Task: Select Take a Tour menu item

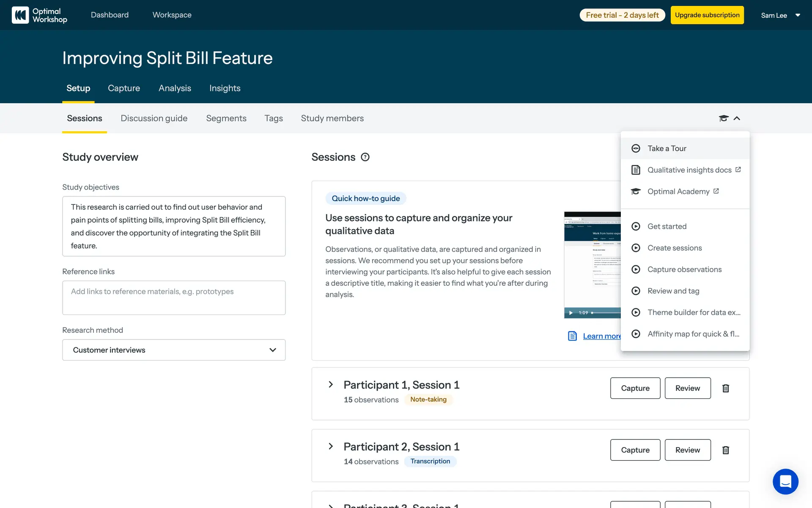Action: click(x=667, y=149)
